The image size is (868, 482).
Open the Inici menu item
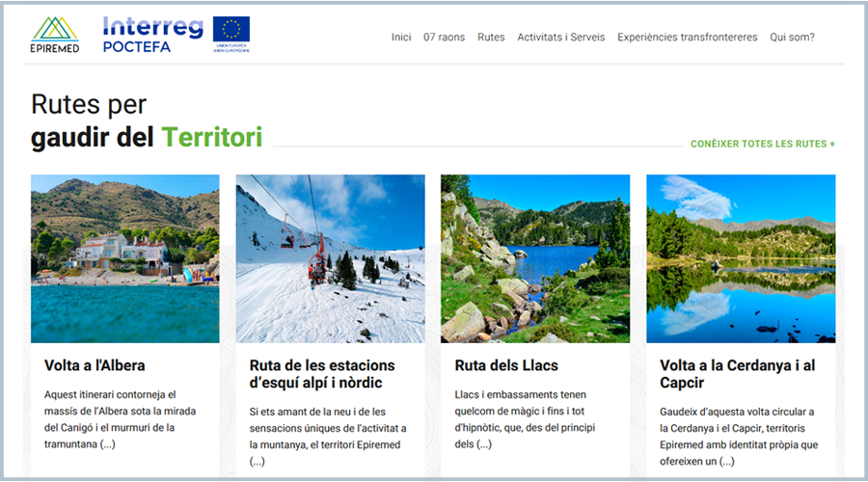click(401, 37)
